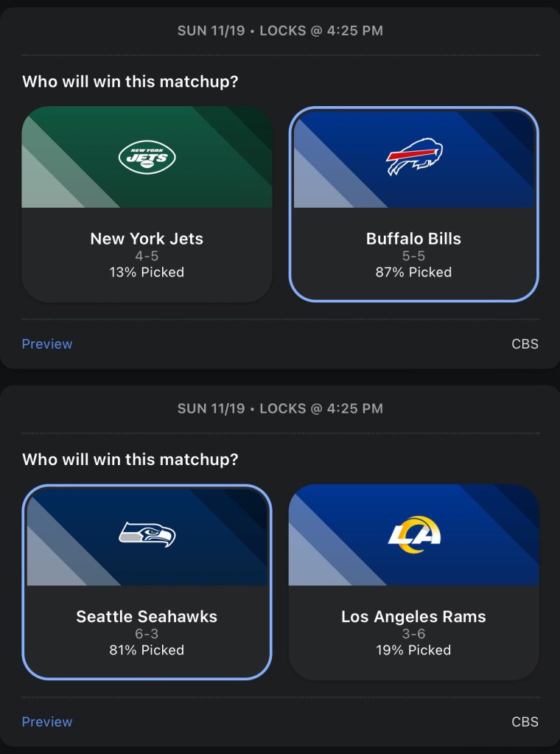Click the Bills 5-5 record text

coord(413,256)
